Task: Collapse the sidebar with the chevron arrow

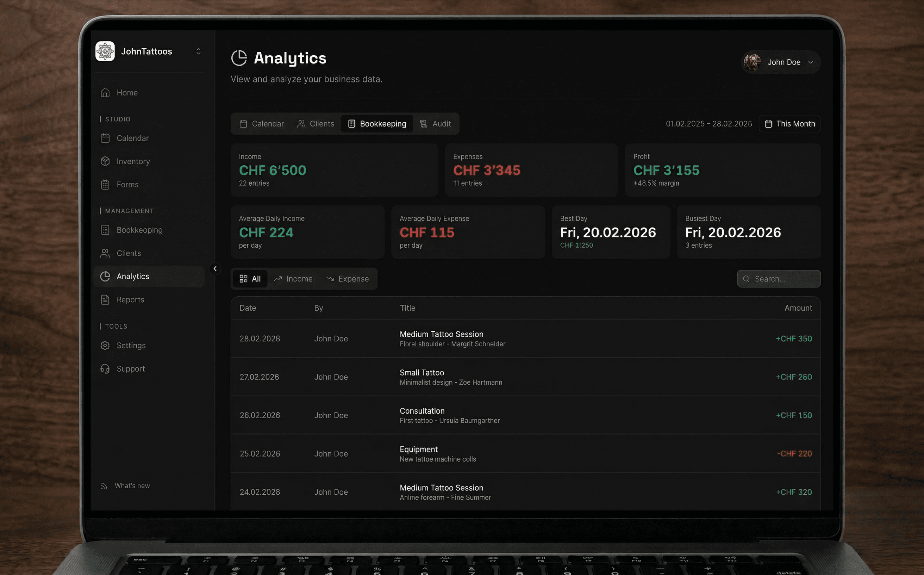Action: [216, 269]
